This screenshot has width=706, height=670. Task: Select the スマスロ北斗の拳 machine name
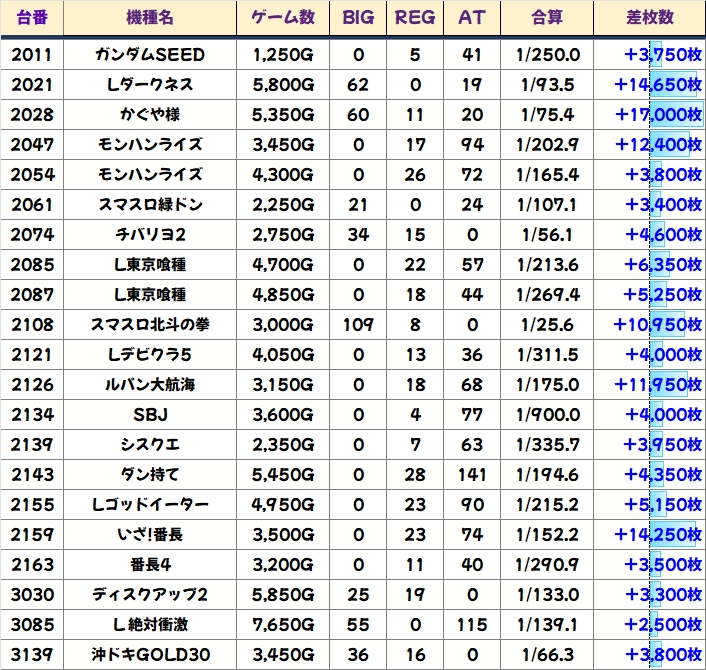150,325
